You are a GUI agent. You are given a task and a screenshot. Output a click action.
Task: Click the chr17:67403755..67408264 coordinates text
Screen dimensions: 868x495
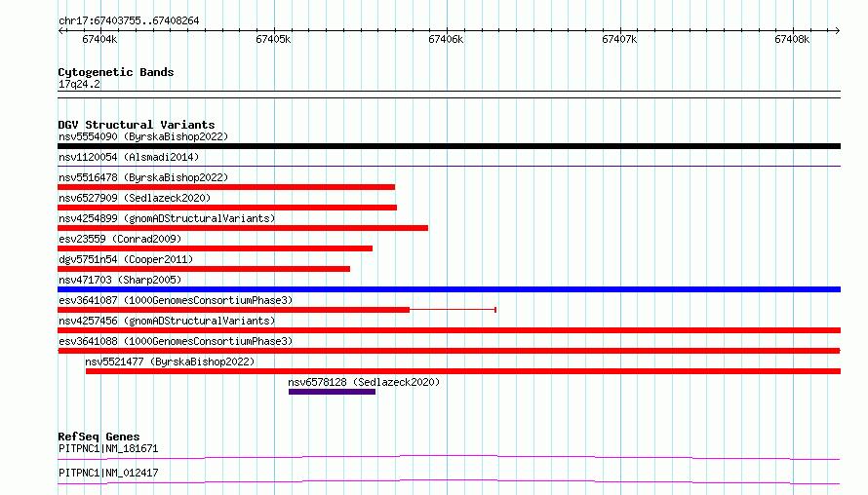click(129, 21)
